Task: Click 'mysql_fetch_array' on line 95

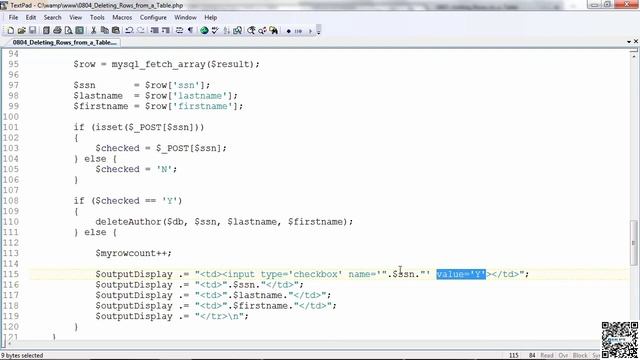Action: point(158,64)
